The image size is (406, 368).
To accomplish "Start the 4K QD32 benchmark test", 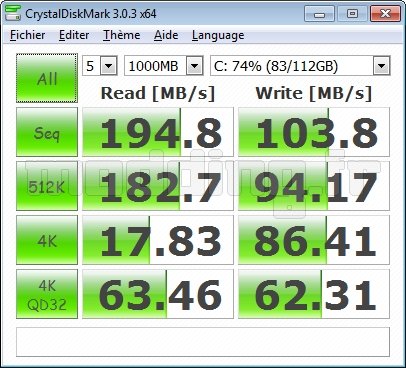I will 47,294.
